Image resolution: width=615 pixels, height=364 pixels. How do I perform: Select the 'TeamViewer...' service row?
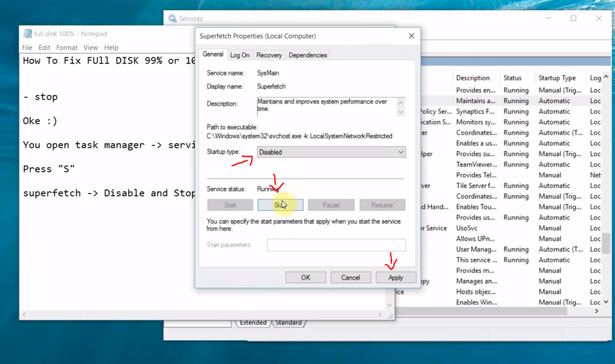click(512, 165)
